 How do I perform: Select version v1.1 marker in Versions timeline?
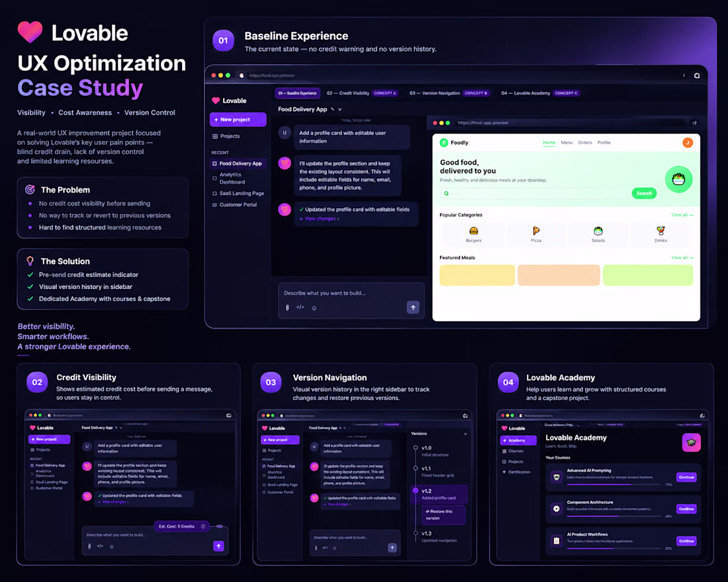pyautogui.click(x=416, y=468)
